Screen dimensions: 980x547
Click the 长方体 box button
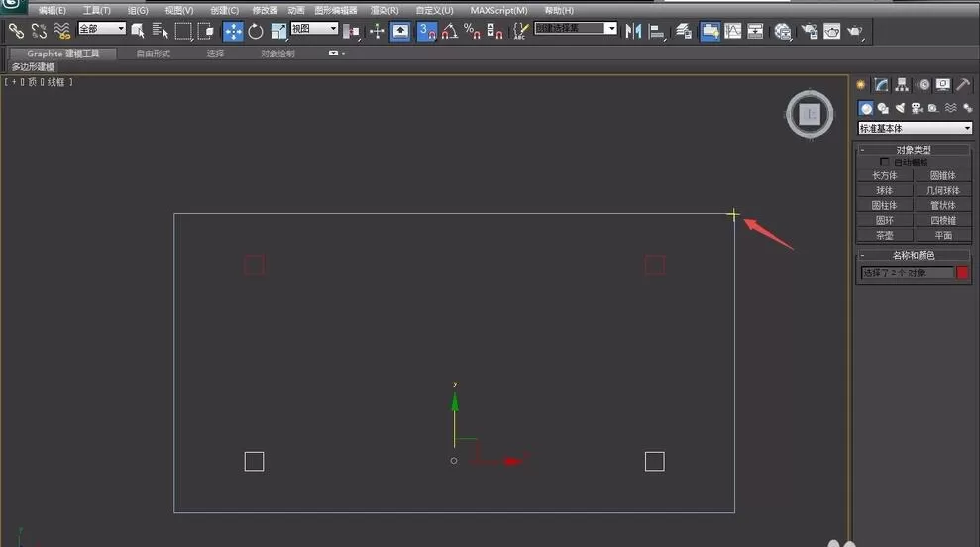[884, 175]
